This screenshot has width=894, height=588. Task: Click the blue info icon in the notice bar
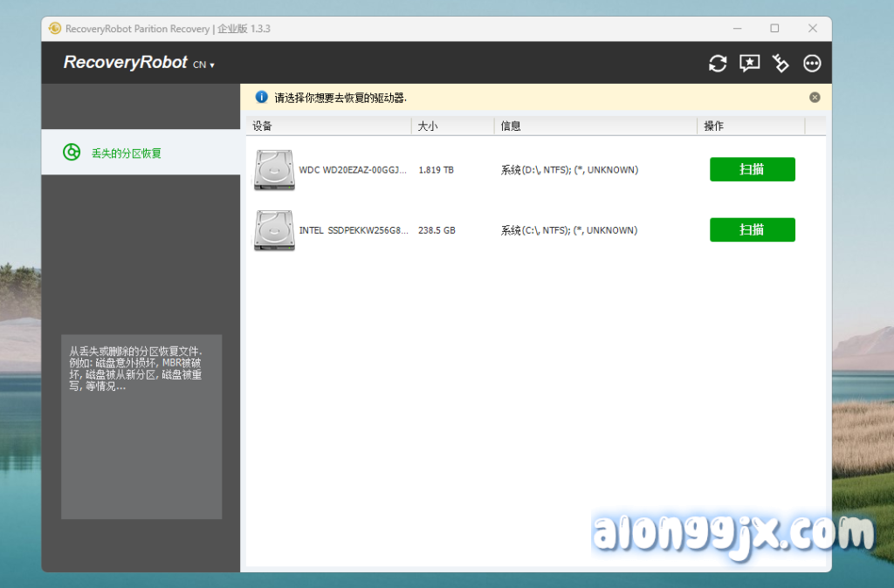point(260,97)
